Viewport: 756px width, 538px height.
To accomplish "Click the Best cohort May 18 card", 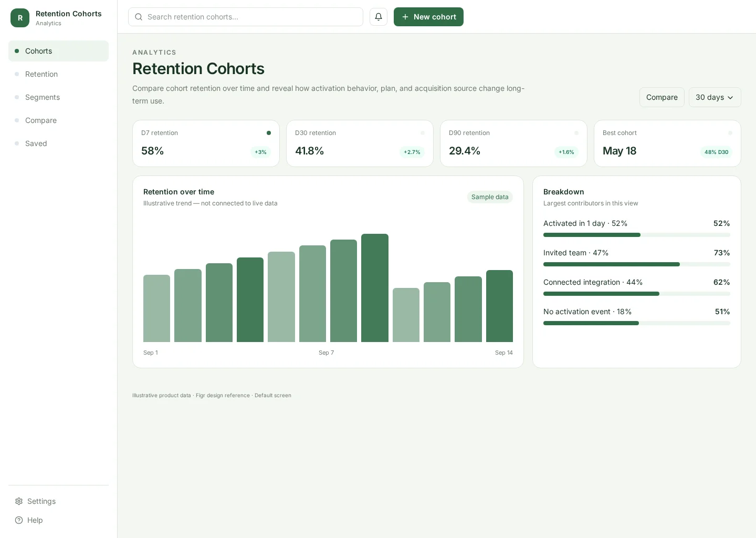I will point(667,143).
